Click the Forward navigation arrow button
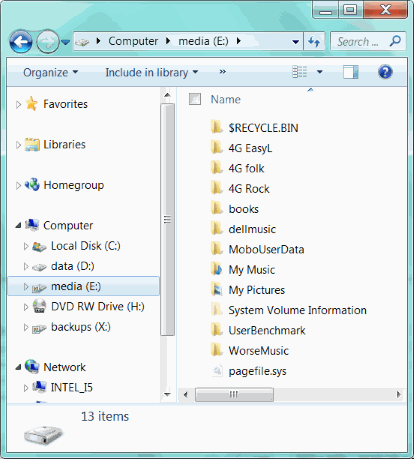This screenshot has width=414, height=459. tap(48, 42)
